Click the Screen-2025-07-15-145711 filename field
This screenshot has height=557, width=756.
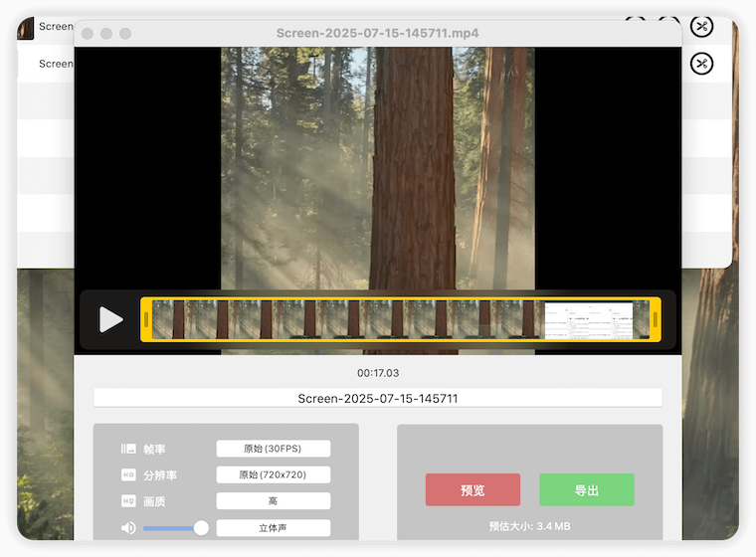378,398
